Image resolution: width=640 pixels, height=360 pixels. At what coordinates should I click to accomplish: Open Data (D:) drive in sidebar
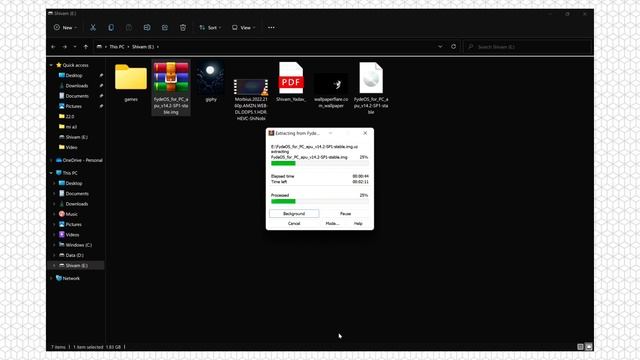point(74,255)
